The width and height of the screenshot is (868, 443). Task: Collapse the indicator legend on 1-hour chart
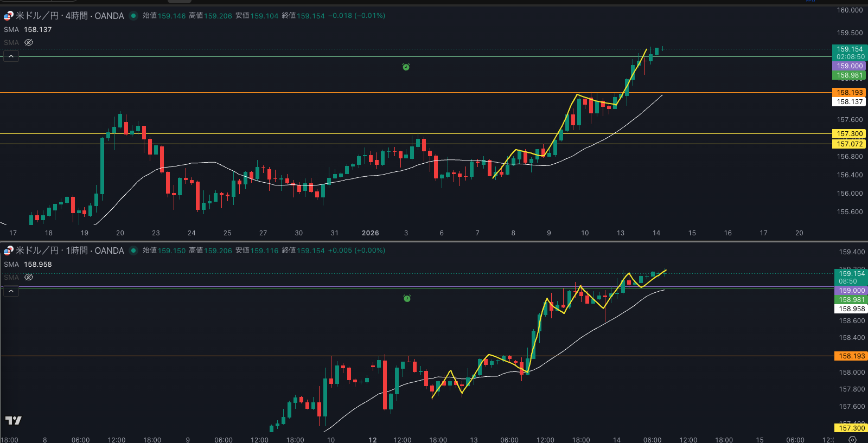pyautogui.click(x=11, y=291)
